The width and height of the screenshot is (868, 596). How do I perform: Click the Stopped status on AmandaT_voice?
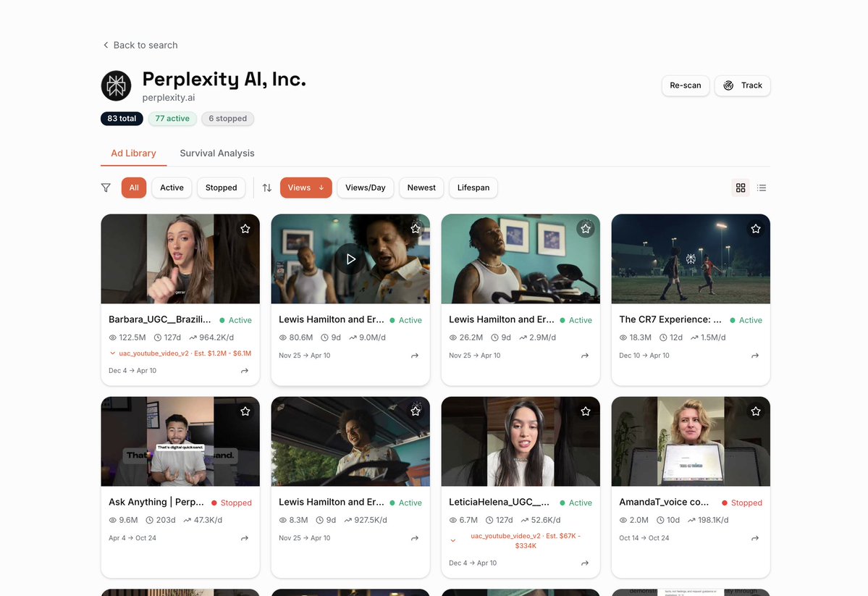point(742,503)
